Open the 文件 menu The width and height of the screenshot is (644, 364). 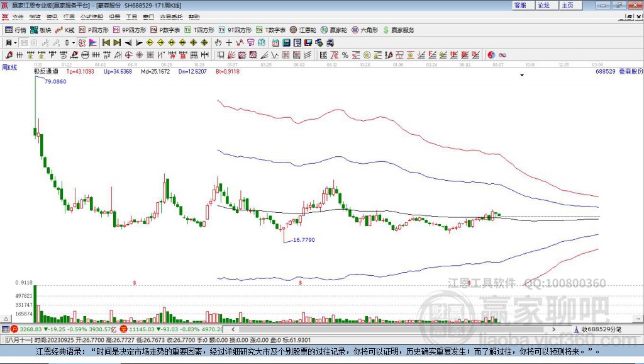(18, 17)
